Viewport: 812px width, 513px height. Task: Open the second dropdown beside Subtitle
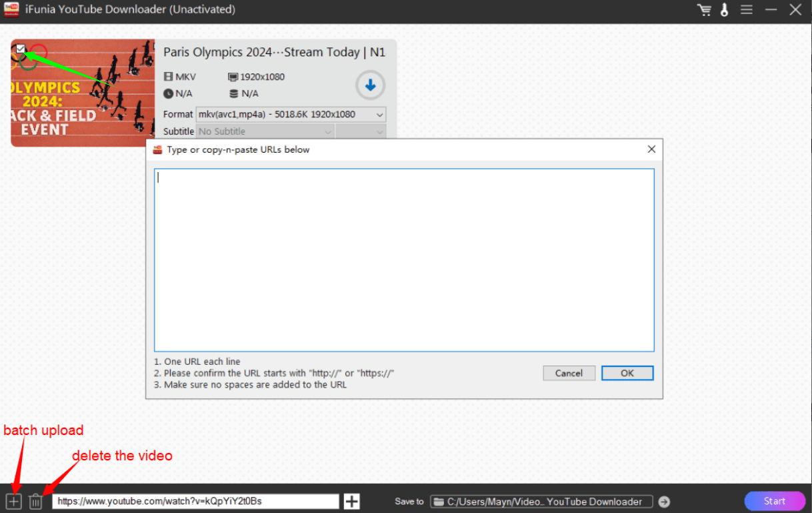(x=361, y=131)
